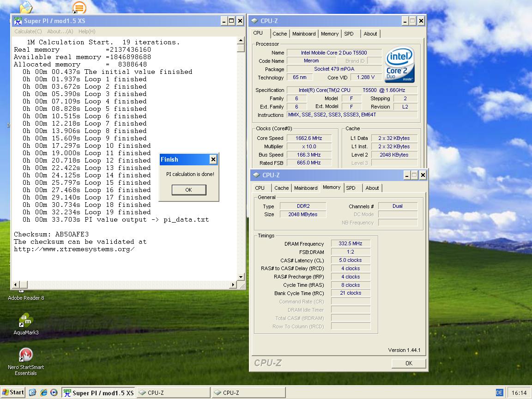Click OK button in lower CPU-Z window
This screenshot has height=399, width=532.
[409, 363]
